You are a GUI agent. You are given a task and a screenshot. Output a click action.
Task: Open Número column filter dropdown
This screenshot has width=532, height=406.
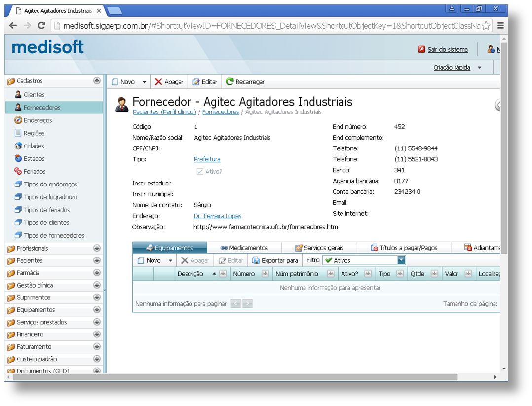coord(266,274)
